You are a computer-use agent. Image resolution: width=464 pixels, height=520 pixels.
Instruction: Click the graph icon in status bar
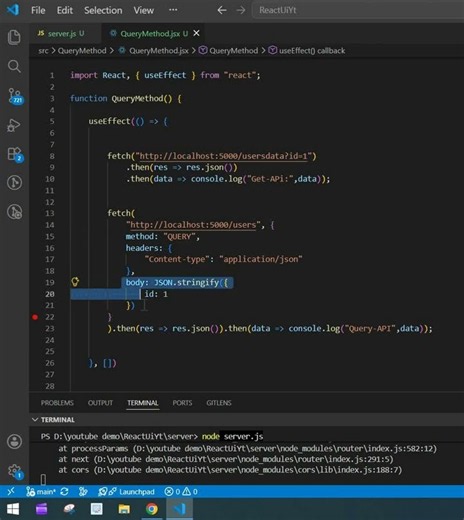[83, 491]
